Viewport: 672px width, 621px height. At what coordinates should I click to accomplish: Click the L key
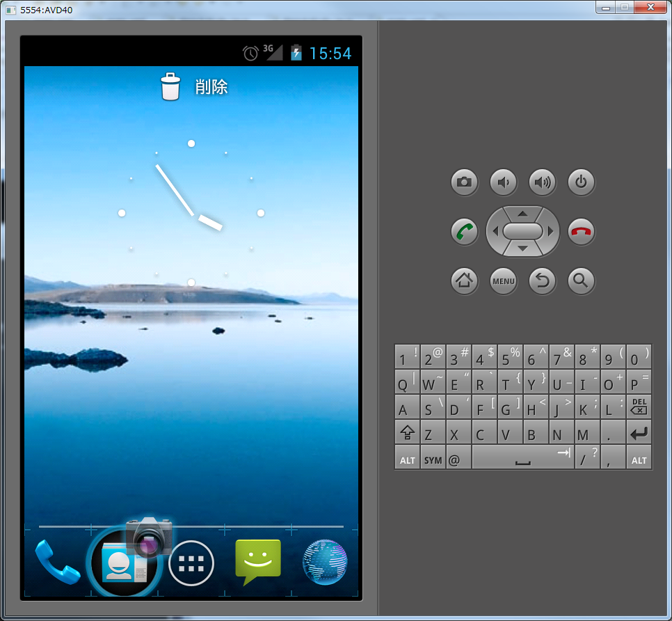pos(613,407)
